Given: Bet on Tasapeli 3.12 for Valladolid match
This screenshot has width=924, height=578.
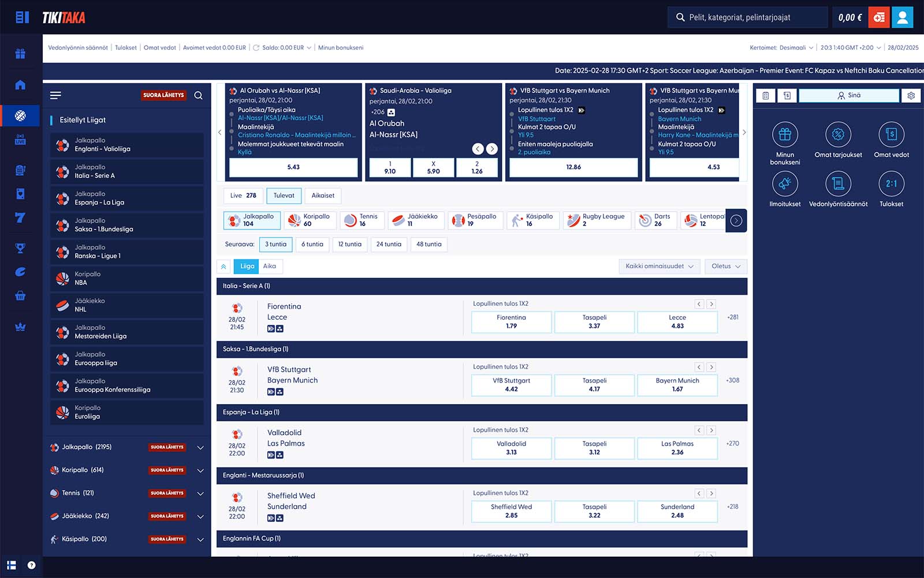Looking at the screenshot, I should tap(594, 448).
